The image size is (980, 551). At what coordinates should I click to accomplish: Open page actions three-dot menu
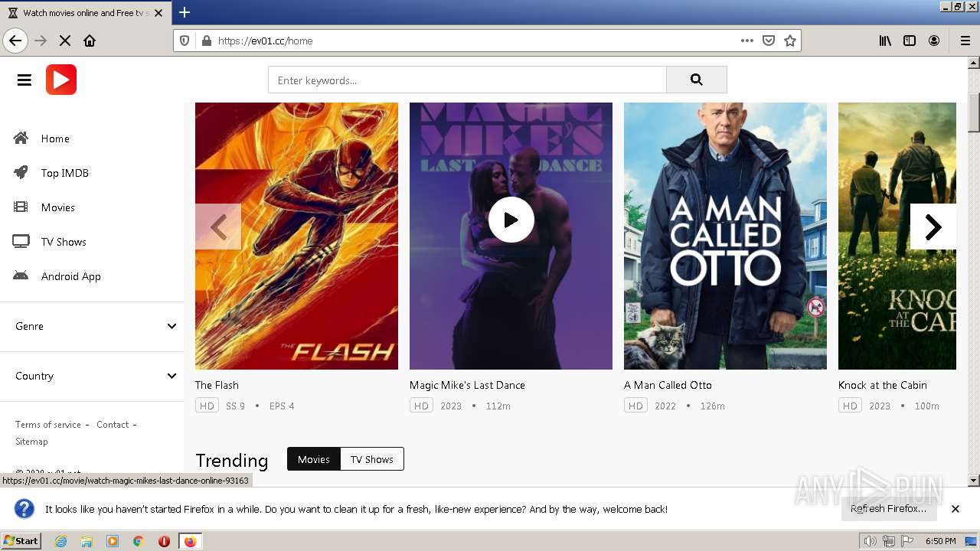click(x=747, y=41)
